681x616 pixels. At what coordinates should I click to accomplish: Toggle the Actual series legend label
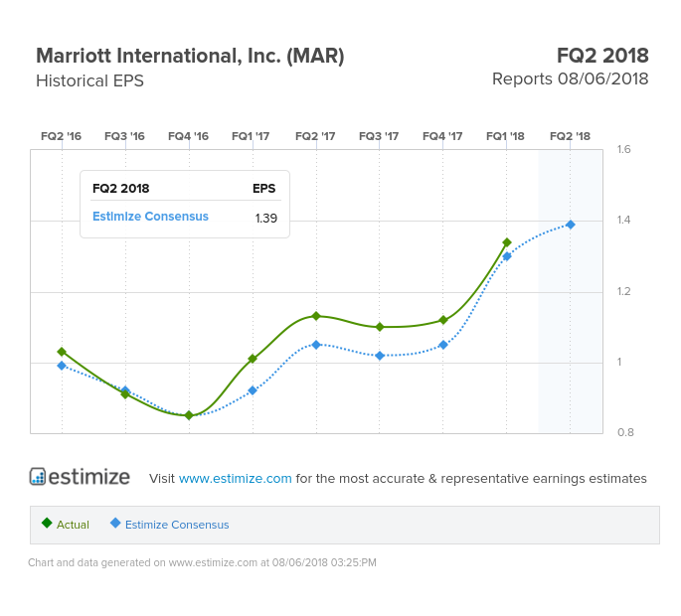[x=73, y=525]
